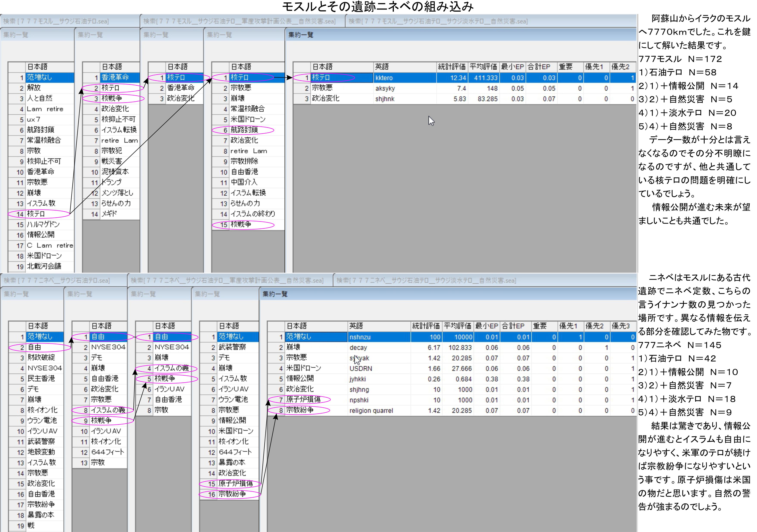Open the 777モスル サウジ淡水テロ 自然災害 search tab
Viewport: 757px width, 532px height.
[438, 21]
